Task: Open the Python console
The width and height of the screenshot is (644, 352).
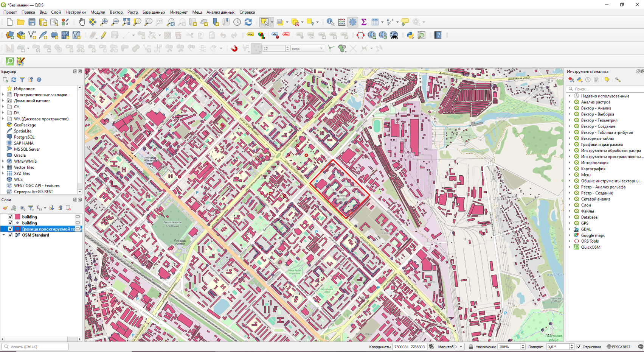Action: click(410, 35)
